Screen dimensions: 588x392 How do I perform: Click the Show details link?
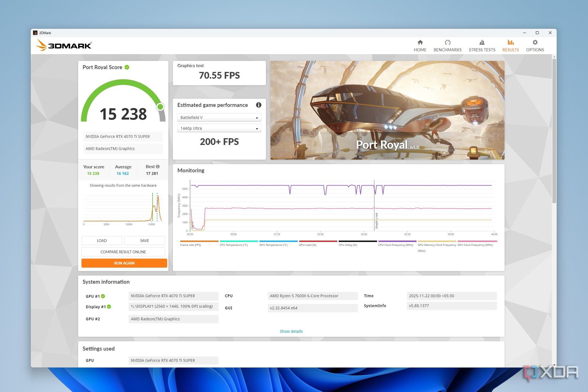(291, 331)
